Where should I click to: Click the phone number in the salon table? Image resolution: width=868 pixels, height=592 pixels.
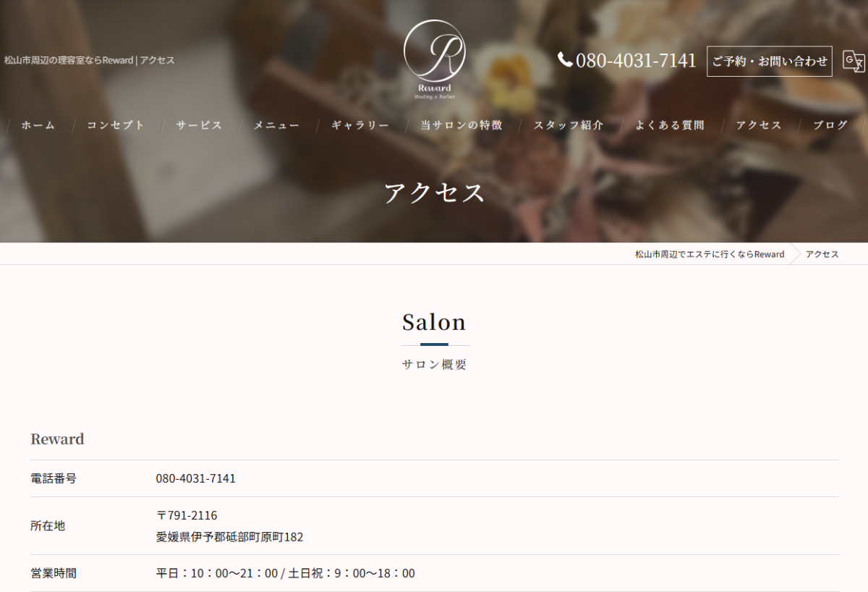click(196, 478)
